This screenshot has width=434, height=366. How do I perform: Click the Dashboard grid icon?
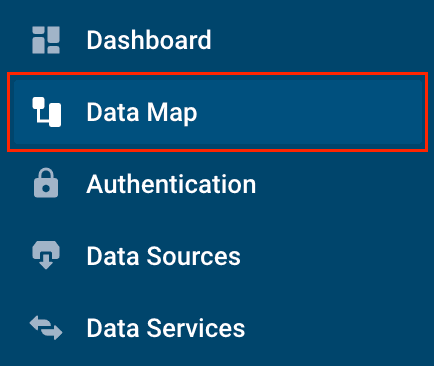pyautogui.click(x=46, y=40)
